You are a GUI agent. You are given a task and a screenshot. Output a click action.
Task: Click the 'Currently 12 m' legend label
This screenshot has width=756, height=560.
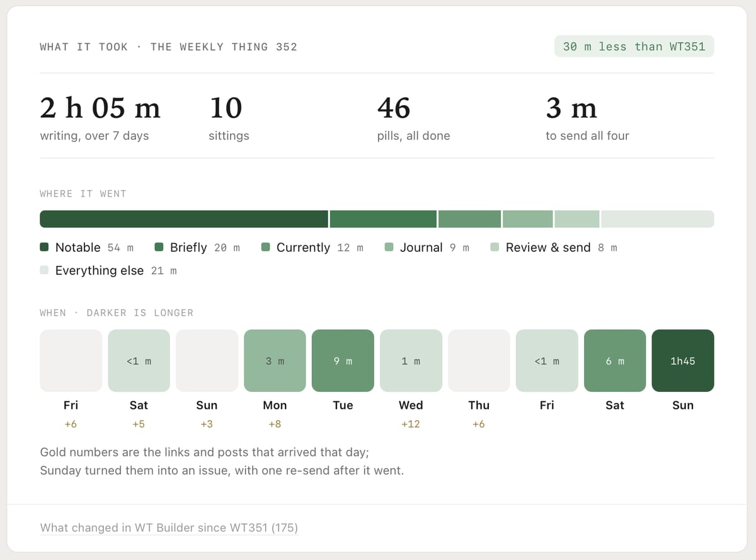[320, 248]
